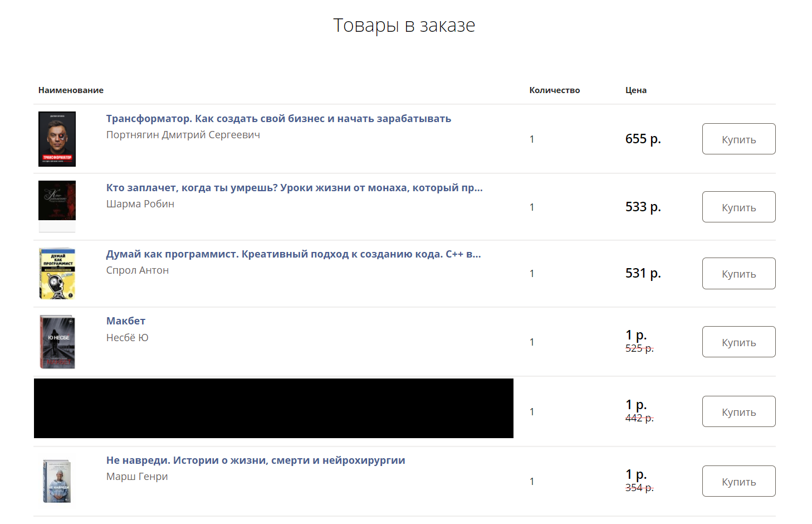Image resolution: width=812 pixels, height=524 pixels.
Task: Click the Макбет book cover image
Action: 57,342
